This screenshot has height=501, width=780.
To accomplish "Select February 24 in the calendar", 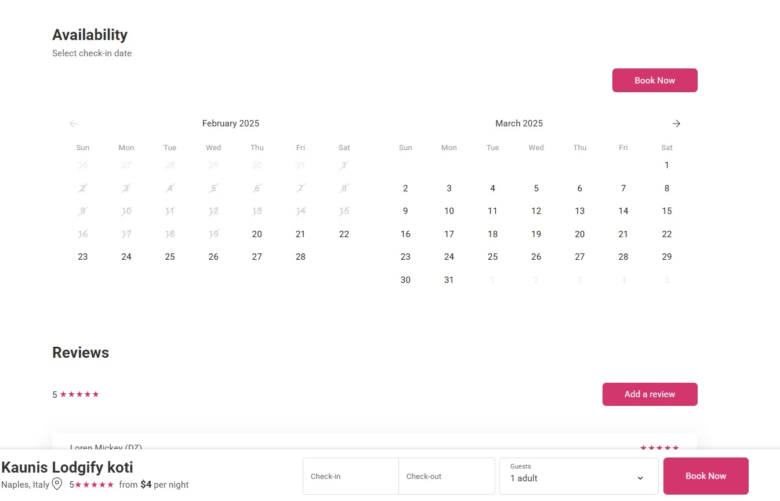I will point(126,257).
